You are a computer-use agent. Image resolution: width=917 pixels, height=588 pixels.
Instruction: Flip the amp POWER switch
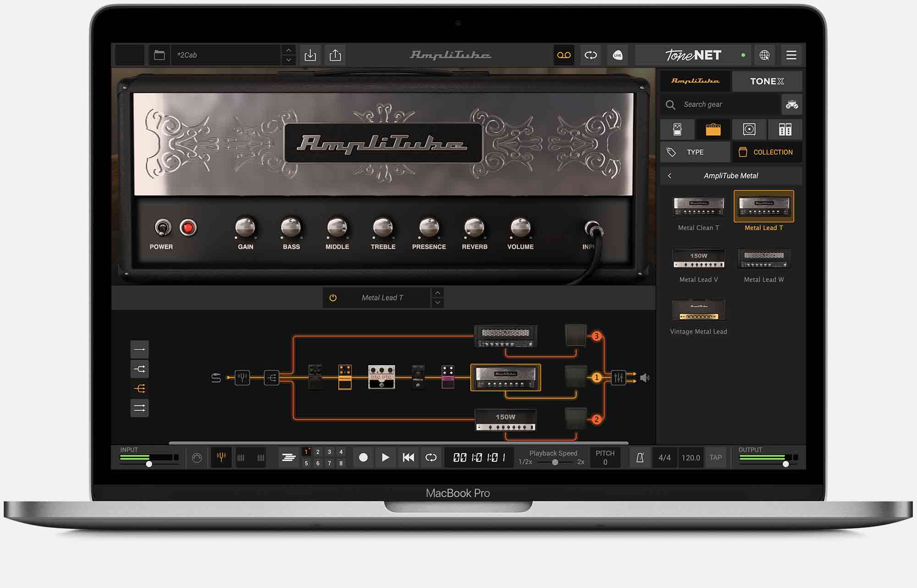pyautogui.click(x=162, y=227)
